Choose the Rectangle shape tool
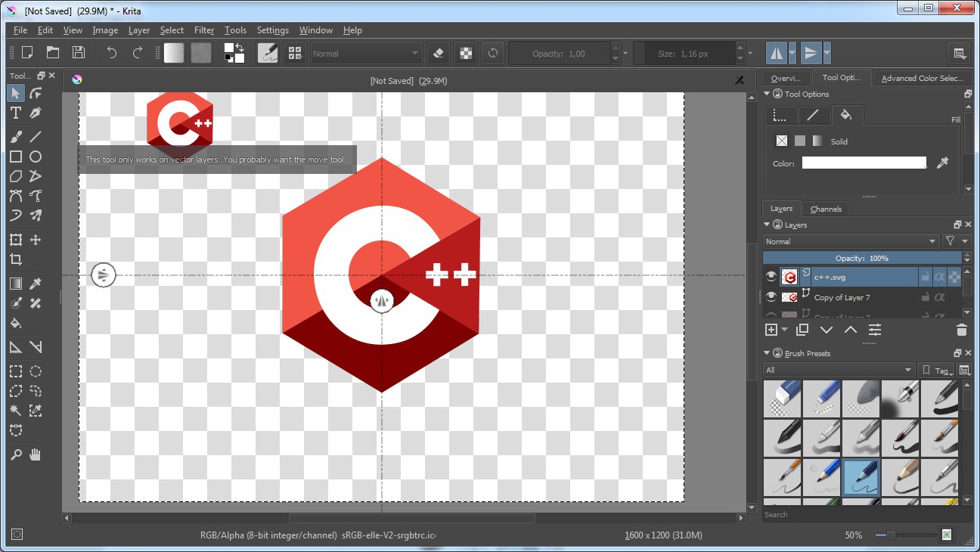980x552 pixels. (15, 157)
